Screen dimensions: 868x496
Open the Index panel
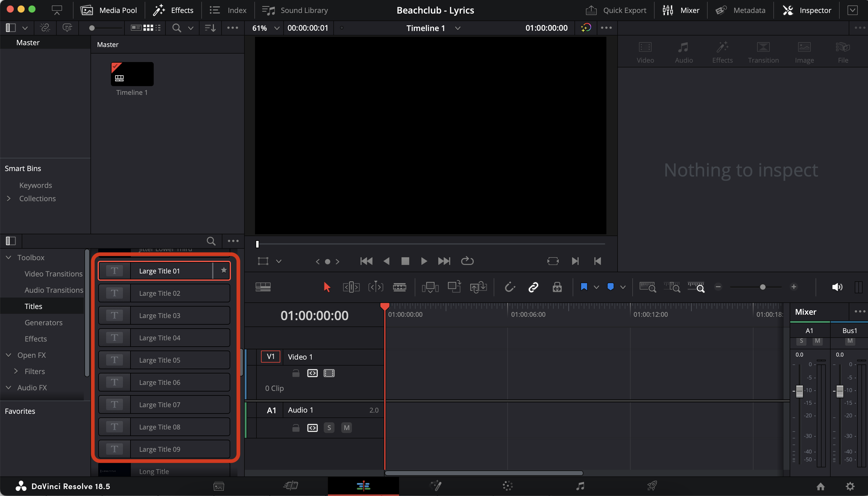point(228,10)
